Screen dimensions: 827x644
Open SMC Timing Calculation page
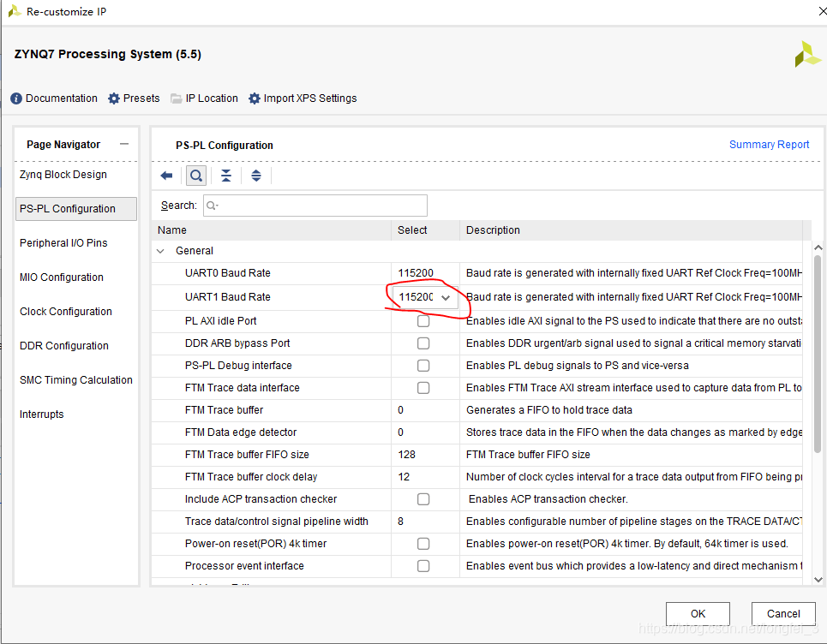tap(76, 380)
